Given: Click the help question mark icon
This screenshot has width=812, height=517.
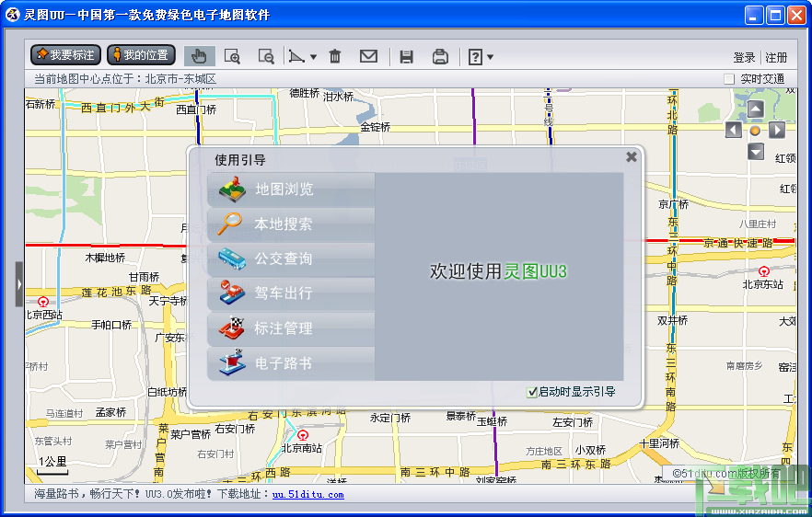Looking at the screenshot, I should click(x=475, y=56).
